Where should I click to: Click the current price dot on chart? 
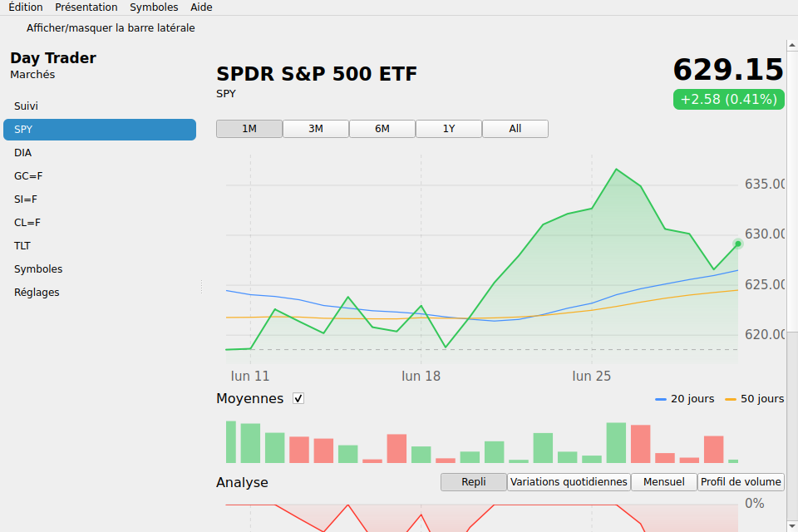pyautogui.click(x=738, y=244)
